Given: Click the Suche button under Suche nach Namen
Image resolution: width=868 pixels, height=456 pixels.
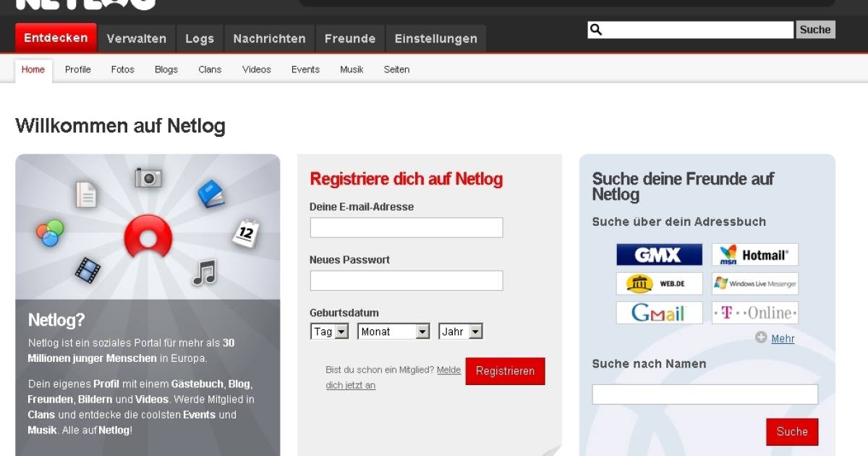Looking at the screenshot, I should tap(792, 431).
